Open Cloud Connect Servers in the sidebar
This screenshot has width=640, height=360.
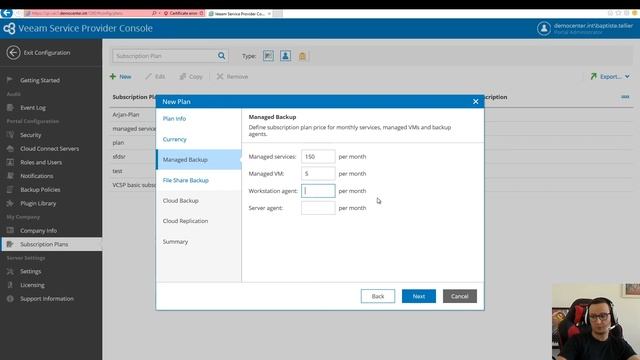pyautogui.click(x=49, y=149)
